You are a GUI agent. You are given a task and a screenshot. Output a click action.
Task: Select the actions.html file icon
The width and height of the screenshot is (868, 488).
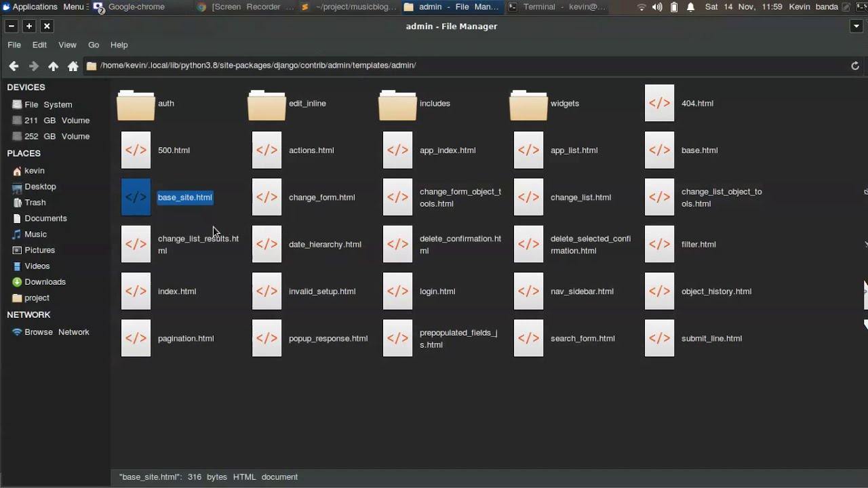tap(267, 150)
